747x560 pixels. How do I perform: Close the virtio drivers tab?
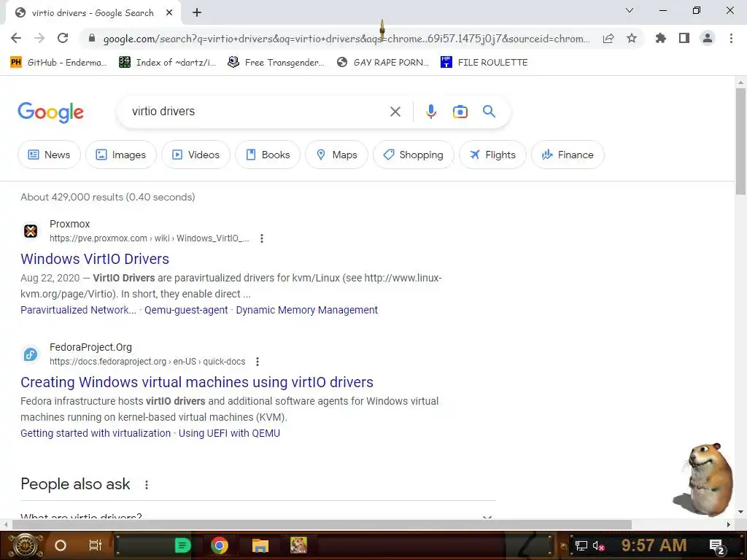click(x=169, y=13)
